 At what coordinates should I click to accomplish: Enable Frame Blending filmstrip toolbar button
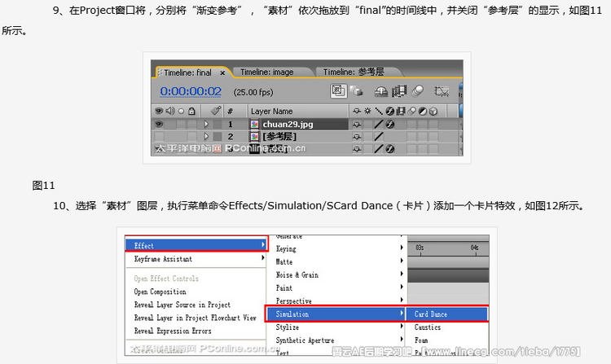pos(399,91)
